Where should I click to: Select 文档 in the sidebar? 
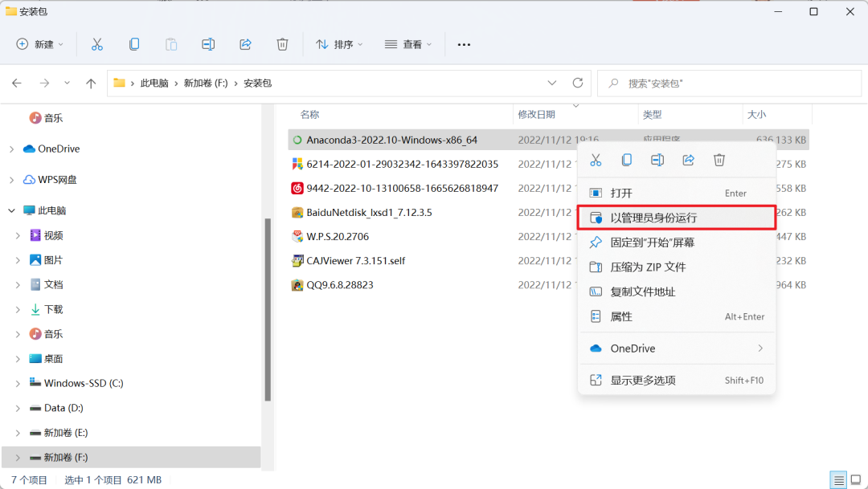54,285
